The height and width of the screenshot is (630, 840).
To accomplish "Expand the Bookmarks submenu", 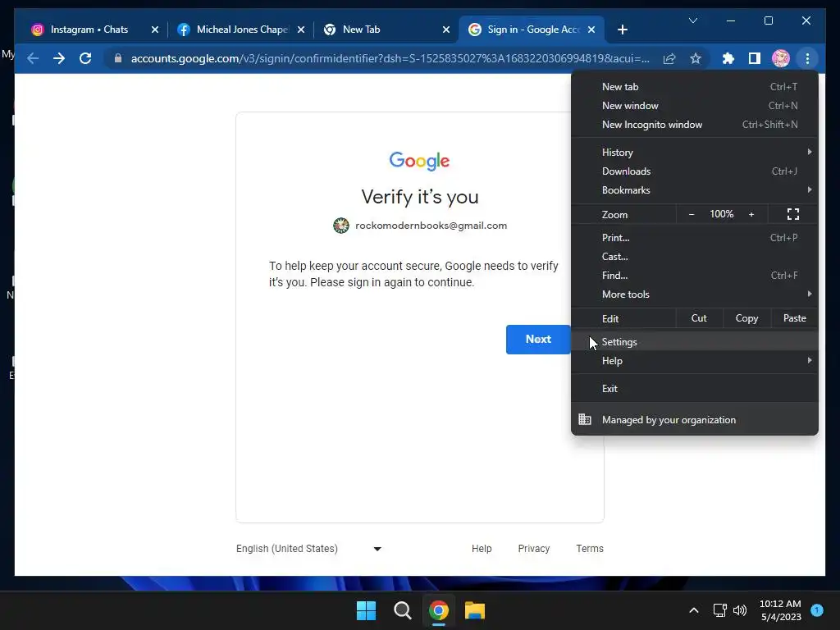I will tap(694, 190).
